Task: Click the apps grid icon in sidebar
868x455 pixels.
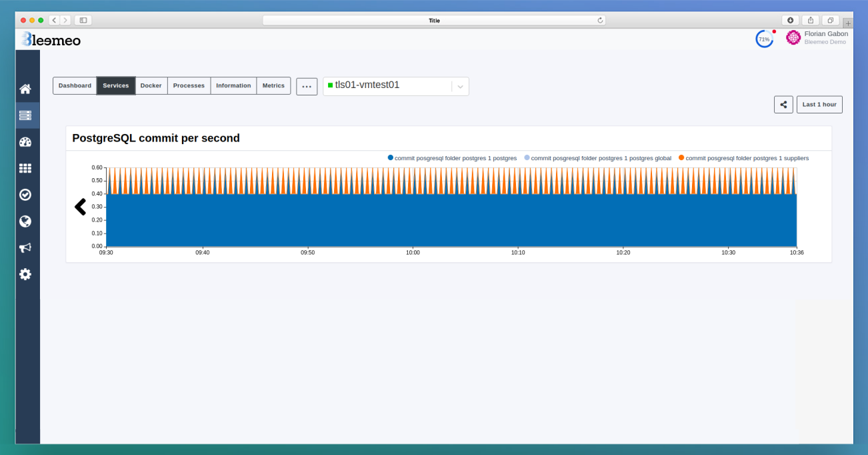Action: point(25,168)
